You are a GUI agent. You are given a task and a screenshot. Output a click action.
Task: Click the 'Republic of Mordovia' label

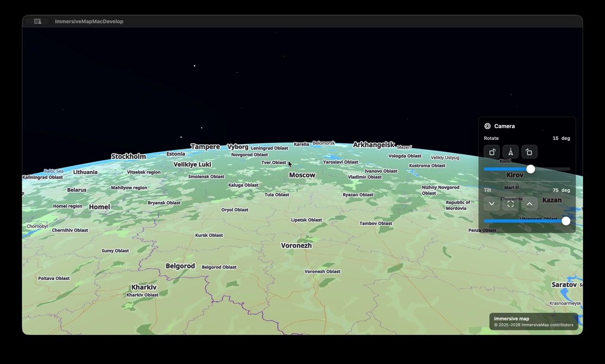point(458,206)
